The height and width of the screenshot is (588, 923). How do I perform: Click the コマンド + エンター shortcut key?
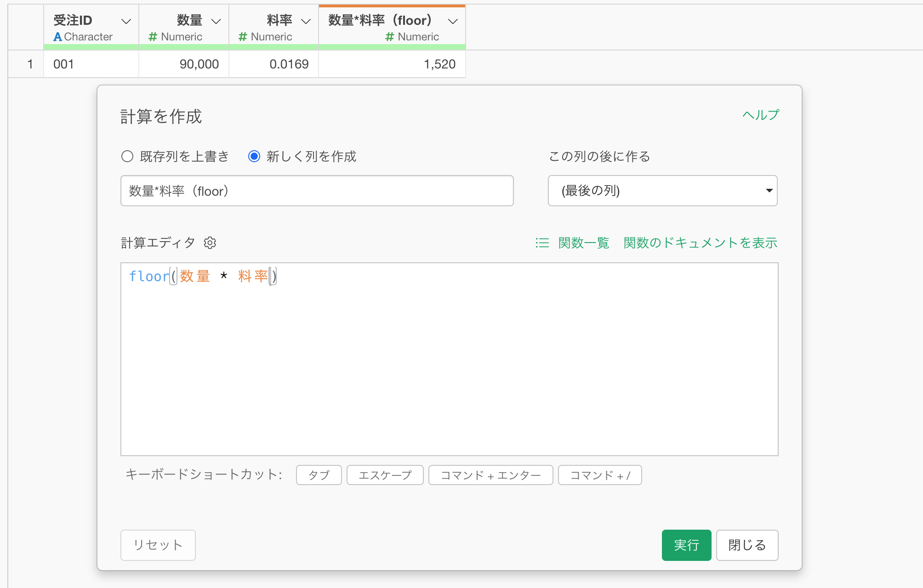pyautogui.click(x=490, y=475)
